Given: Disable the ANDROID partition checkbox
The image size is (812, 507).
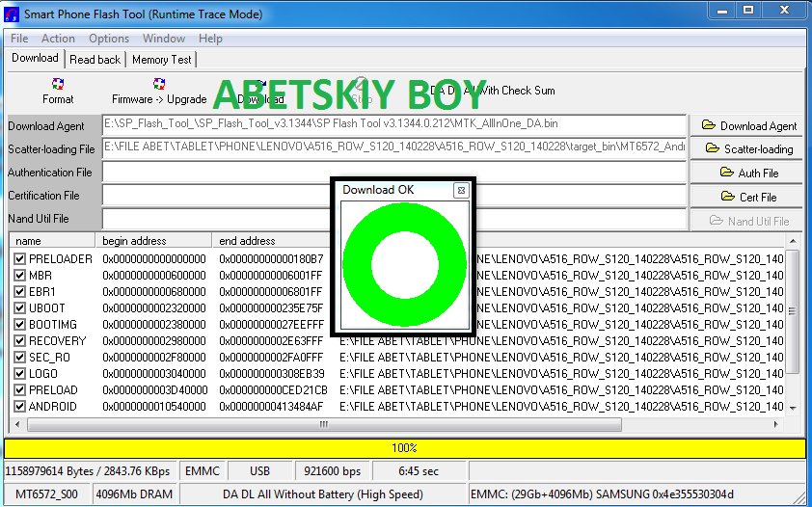Looking at the screenshot, I should [x=19, y=407].
